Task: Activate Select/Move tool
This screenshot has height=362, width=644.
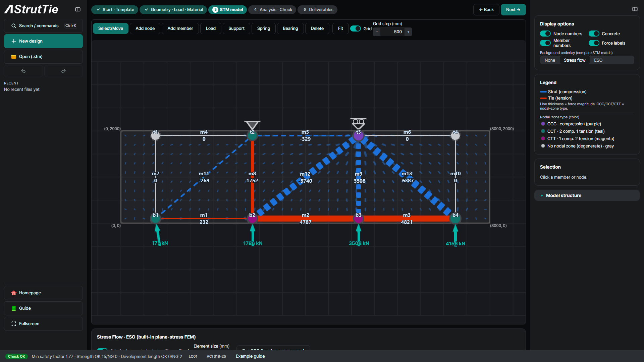Action: tap(111, 28)
